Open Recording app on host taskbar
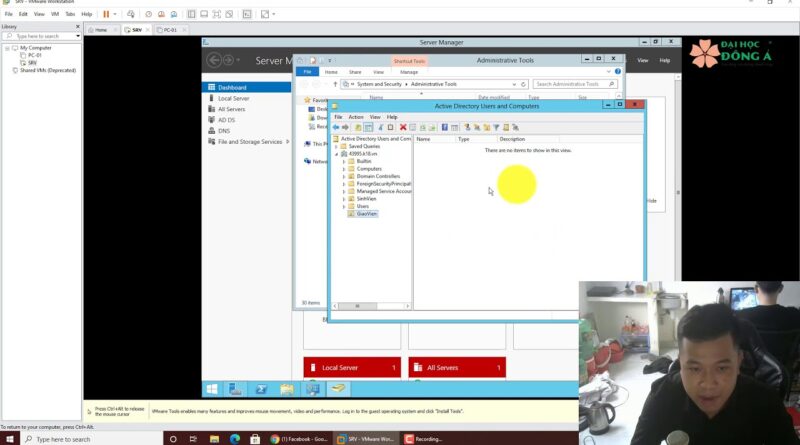This screenshot has height=445, width=800. [423, 439]
